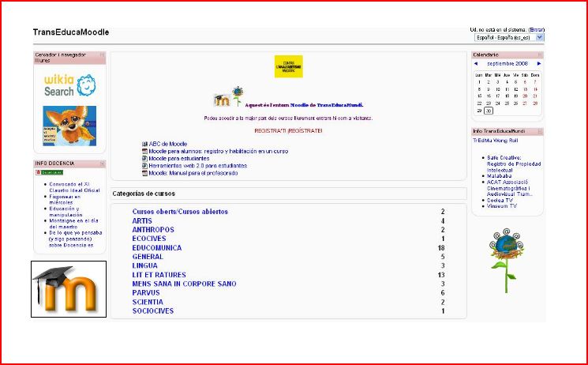588x365 pixels.
Task: Click the Wikia Search logo
Action: click(x=69, y=85)
